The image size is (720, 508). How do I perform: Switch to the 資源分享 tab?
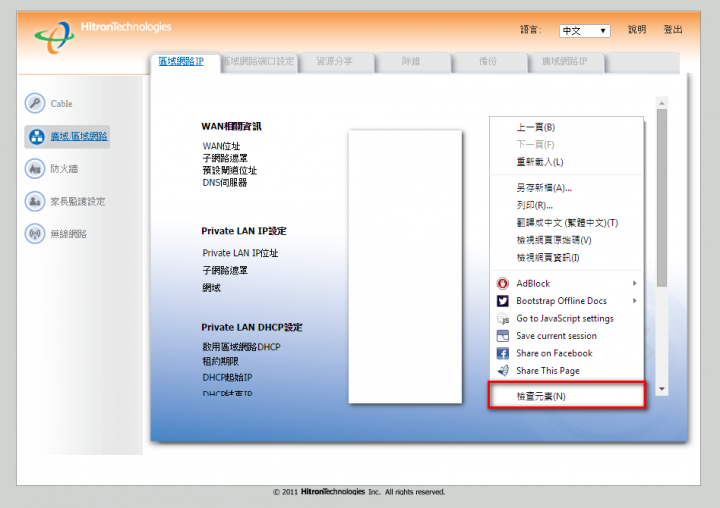pos(334,61)
